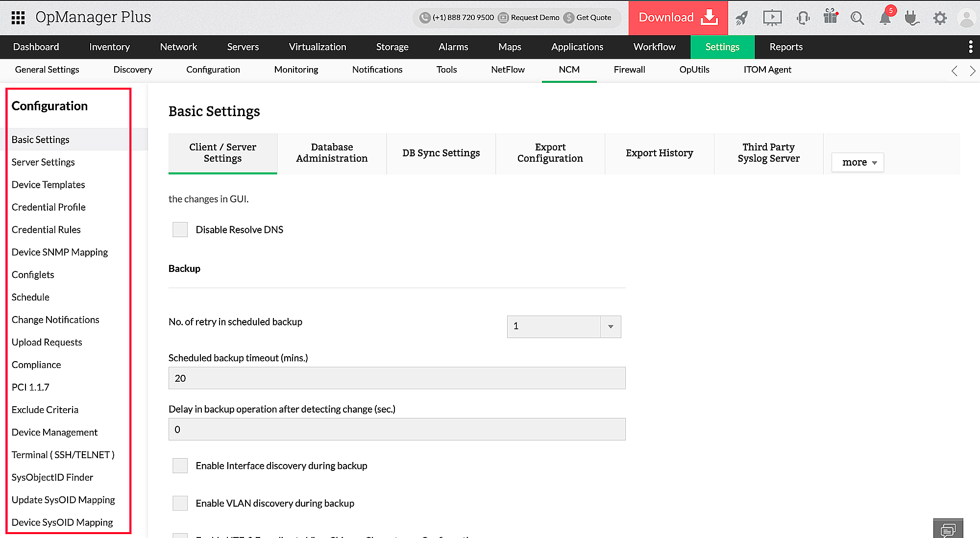
Task: Open support via the headset icon
Action: coord(803,18)
